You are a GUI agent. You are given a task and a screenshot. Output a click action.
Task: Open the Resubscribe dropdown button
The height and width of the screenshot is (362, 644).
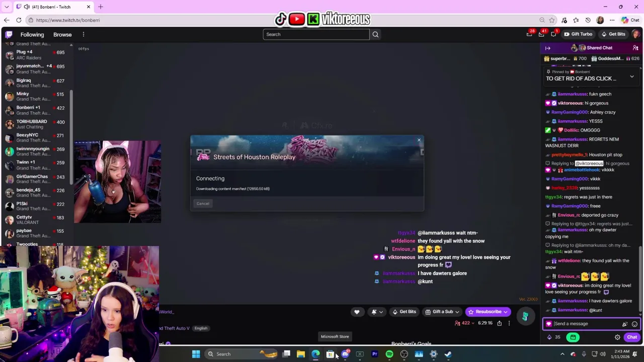[488, 312]
